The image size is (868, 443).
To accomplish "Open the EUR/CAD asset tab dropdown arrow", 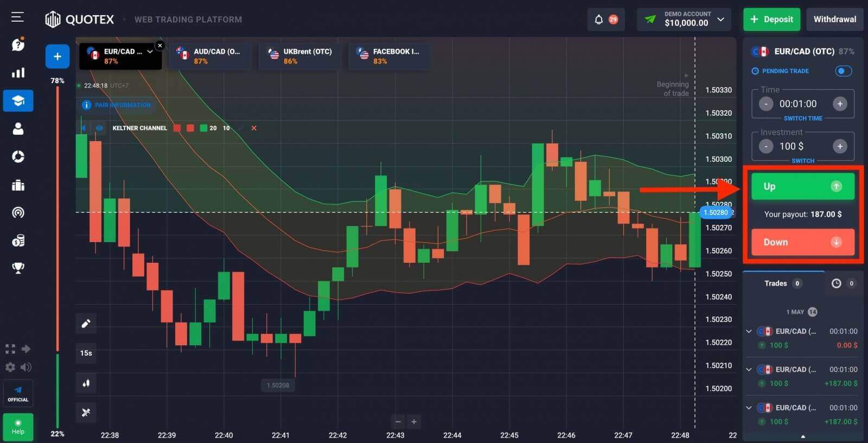I will point(150,52).
